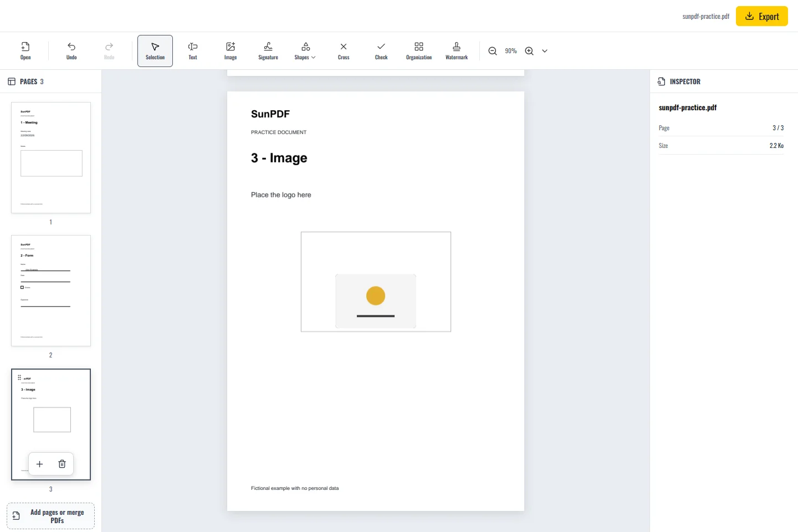Click the Page value 3 / 3
798x532 pixels.
pos(778,127)
